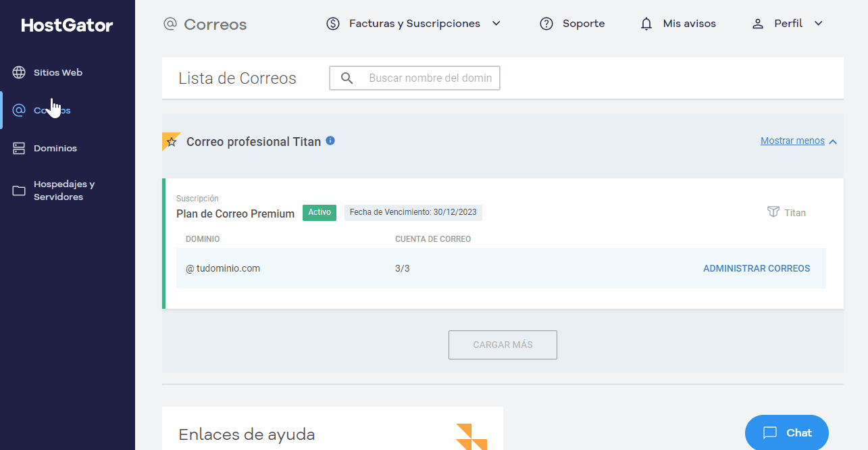Click the Mostrar menos link
This screenshot has height=450, width=868.
pos(792,141)
